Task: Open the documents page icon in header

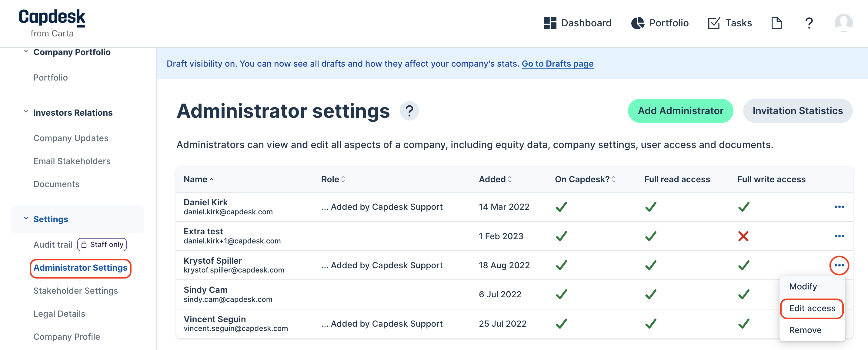Action: click(x=776, y=23)
